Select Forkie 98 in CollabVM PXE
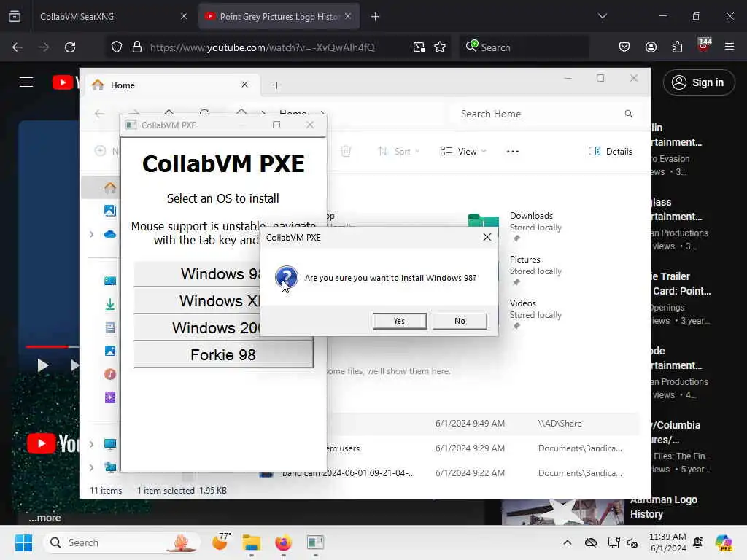 point(223,355)
